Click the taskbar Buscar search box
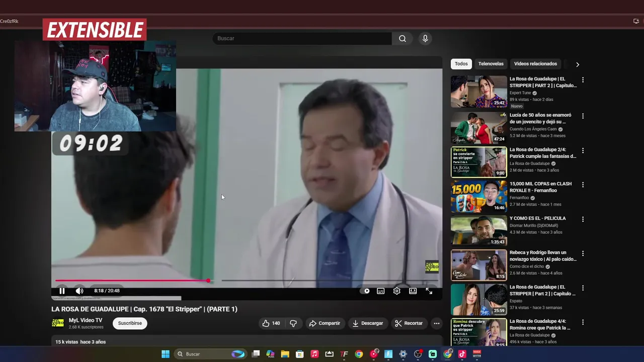 (210, 354)
